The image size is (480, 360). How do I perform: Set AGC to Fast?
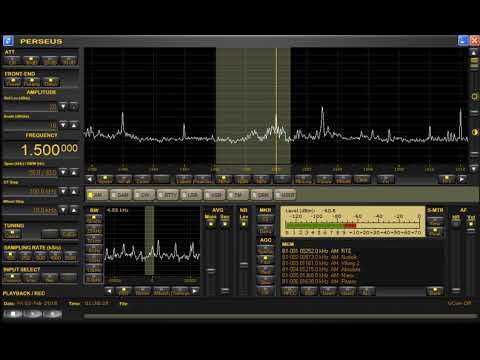pos(265,260)
